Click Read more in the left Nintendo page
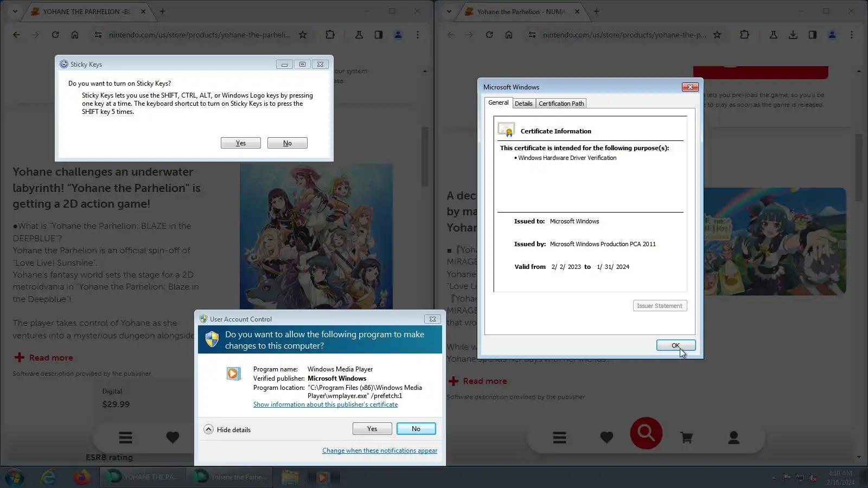Image resolution: width=868 pixels, height=488 pixels. [43, 358]
